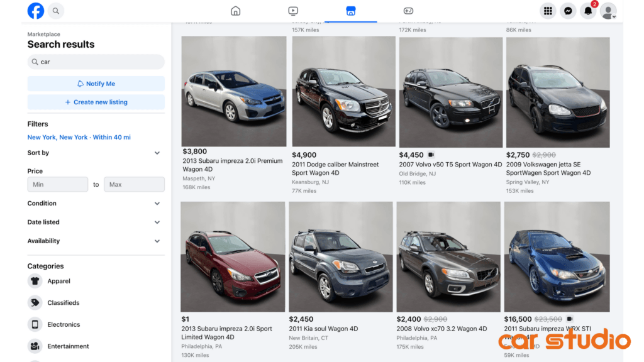Click the 'Old Bridge, NJ' location text

pyautogui.click(x=418, y=174)
